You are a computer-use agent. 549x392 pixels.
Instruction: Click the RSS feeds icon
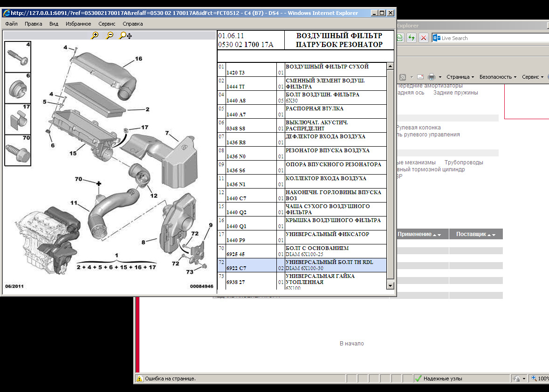[403, 77]
